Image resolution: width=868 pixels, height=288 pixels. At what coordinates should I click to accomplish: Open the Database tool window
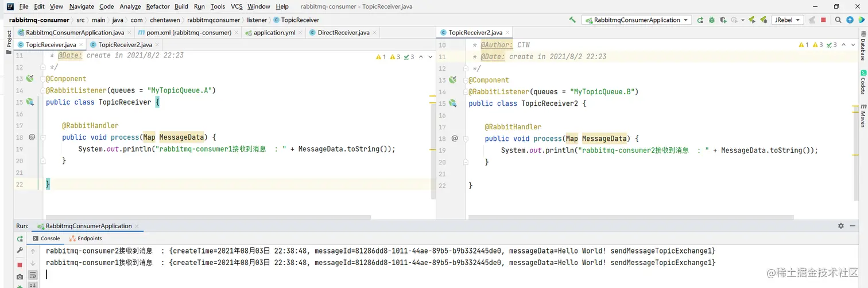[x=863, y=46]
